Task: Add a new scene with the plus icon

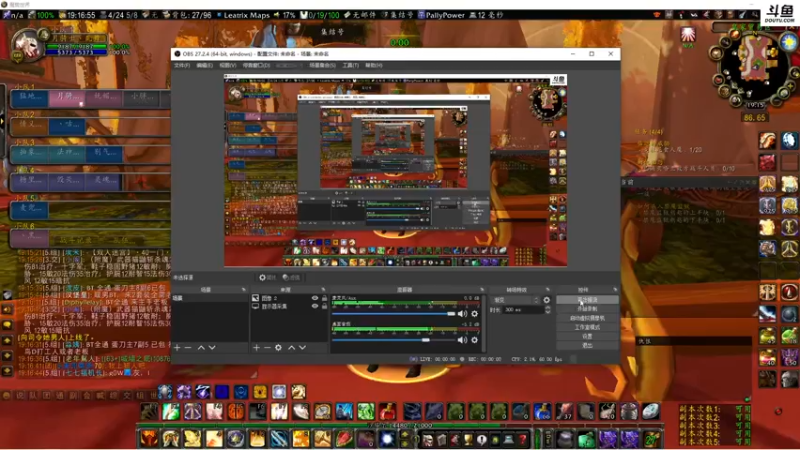Action: point(177,347)
